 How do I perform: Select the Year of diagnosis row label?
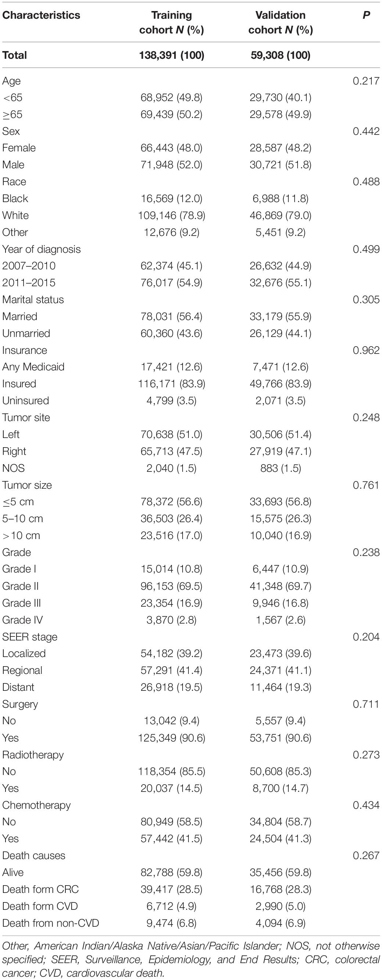click(42, 249)
